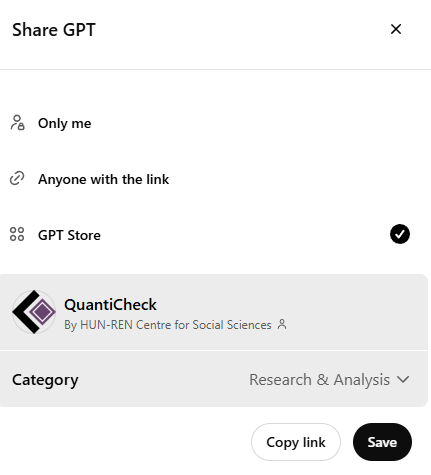Click the black checkmark next to GPT Store

click(400, 234)
